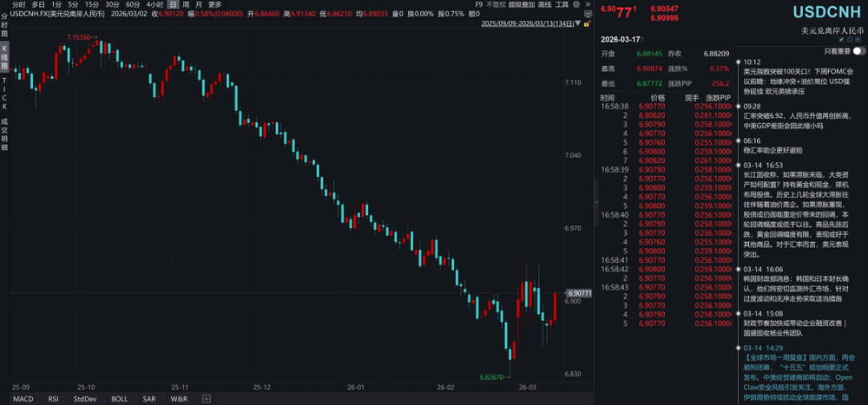Click the double-chevron icon at toolbar right end
Image resolution: width=868 pixels, height=405 pixels.
point(589,4)
